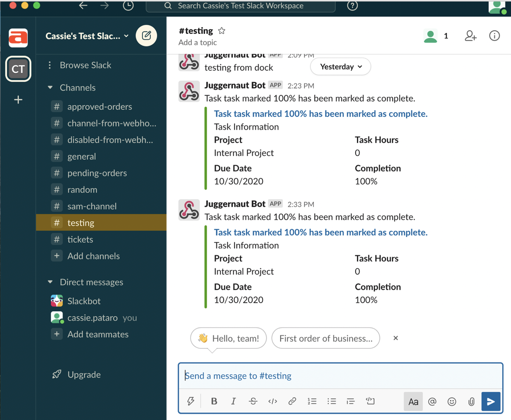Collapse the Channels section
This screenshot has width=511, height=420.
point(50,87)
